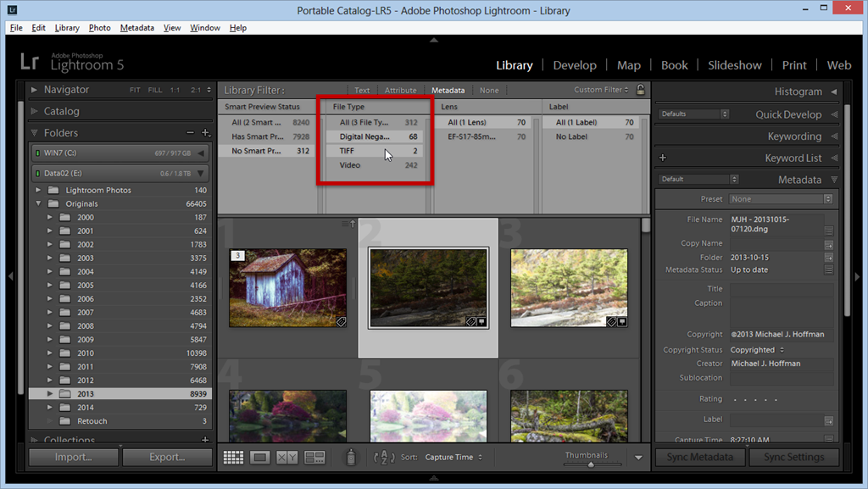Click the Copy Name arrow icon
Image resolution: width=868 pixels, height=489 pixels.
coord(829,244)
